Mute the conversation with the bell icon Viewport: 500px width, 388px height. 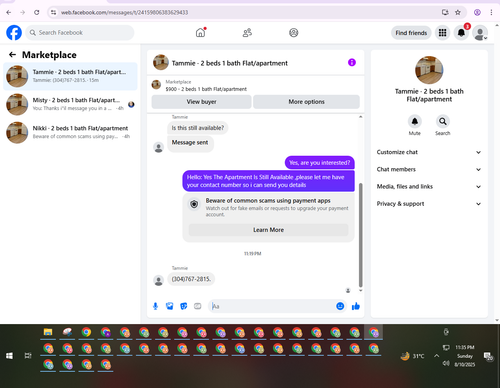click(x=415, y=121)
